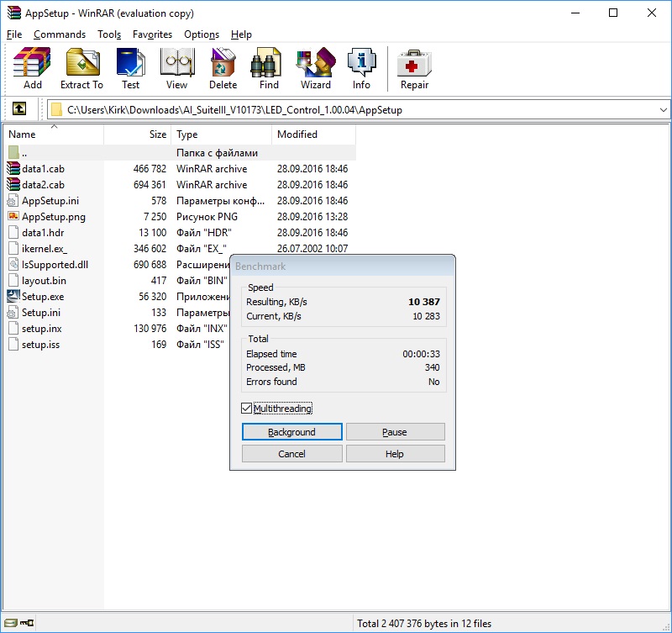Click the 'Рисунок PNG' type cell
This screenshot has height=633, width=672.
(x=207, y=217)
